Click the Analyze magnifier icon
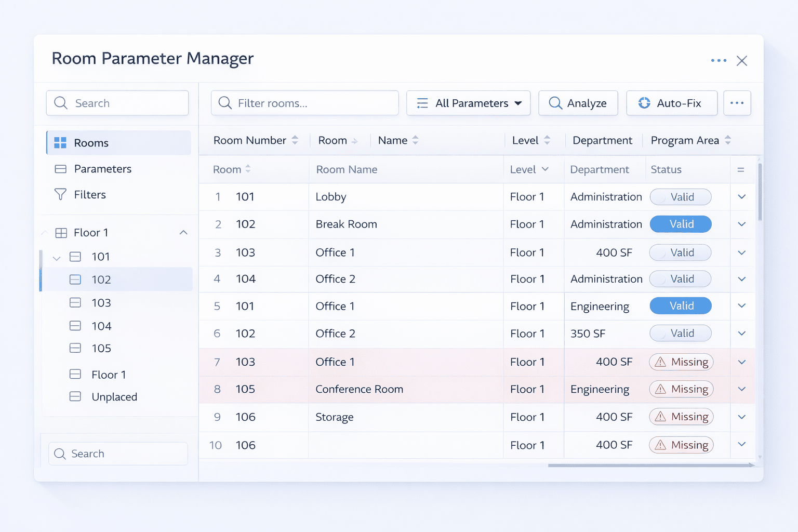 point(555,103)
